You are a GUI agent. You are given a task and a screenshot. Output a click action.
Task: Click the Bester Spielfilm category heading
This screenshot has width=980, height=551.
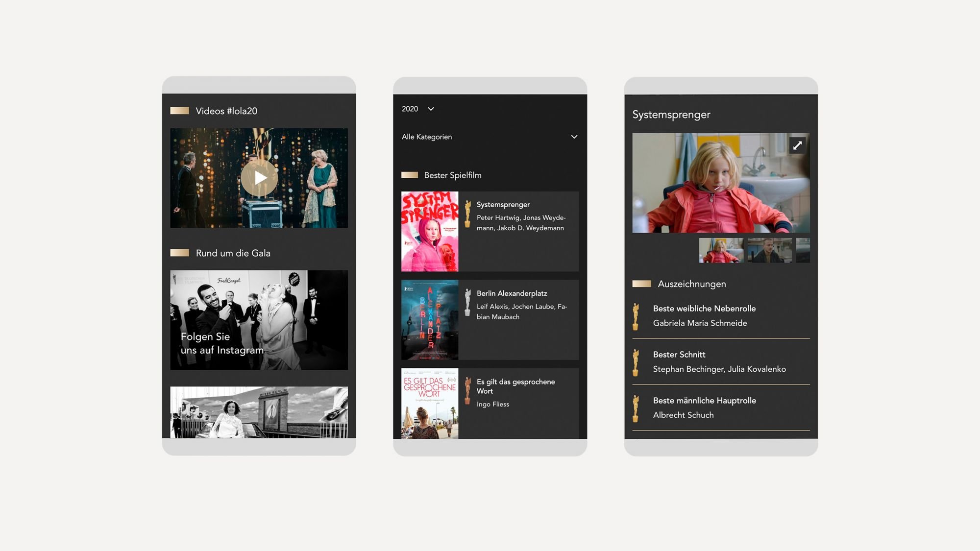click(453, 175)
